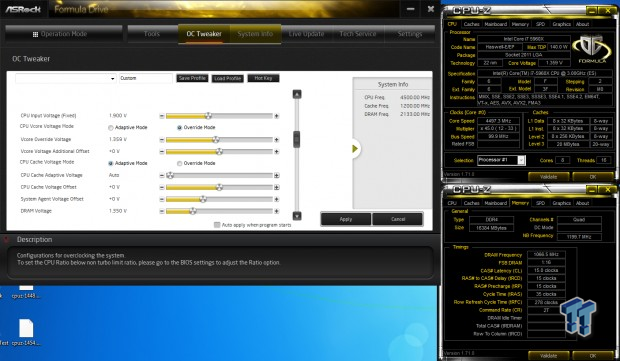The height and width of the screenshot is (361, 620).
Task: Switch to OC Tweaker tab
Action: 204,34
